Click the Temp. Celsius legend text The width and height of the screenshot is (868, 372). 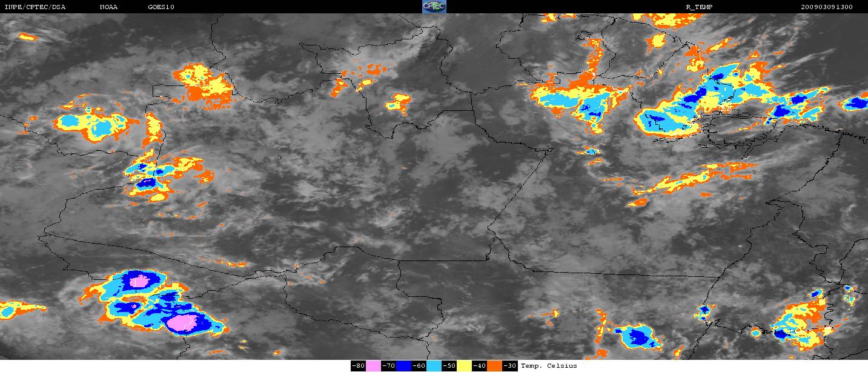[x=549, y=366]
